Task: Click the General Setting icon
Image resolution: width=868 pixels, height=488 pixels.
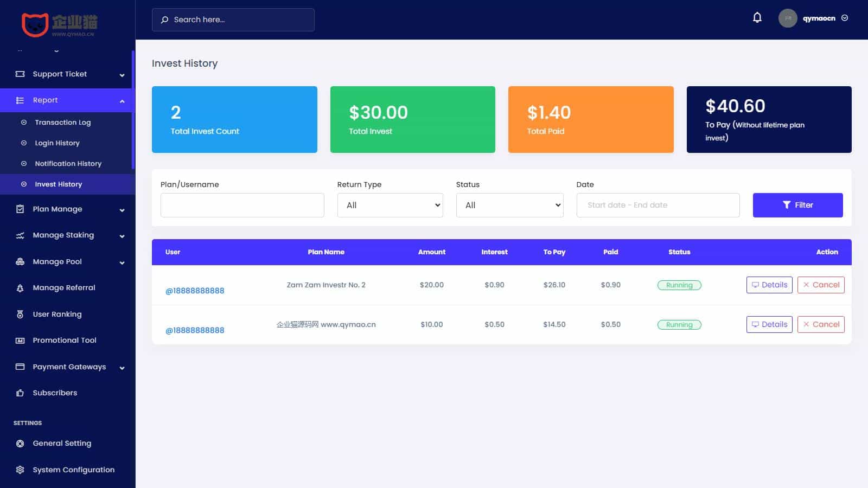Action: click(x=20, y=444)
